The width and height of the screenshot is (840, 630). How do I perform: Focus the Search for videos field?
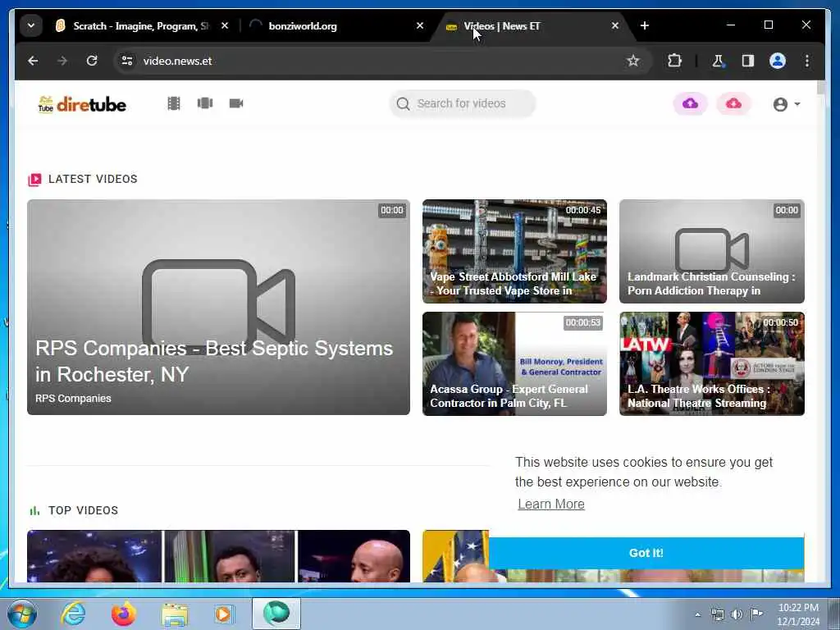(x=463, y=103)
